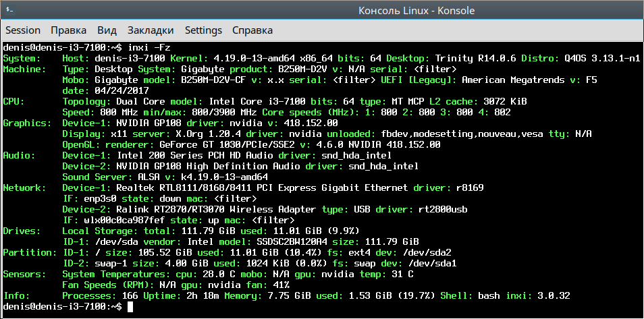Click the gpu fan value '41%'
The width and height of the screenshot is (644, 319).
tap(281, 285)
